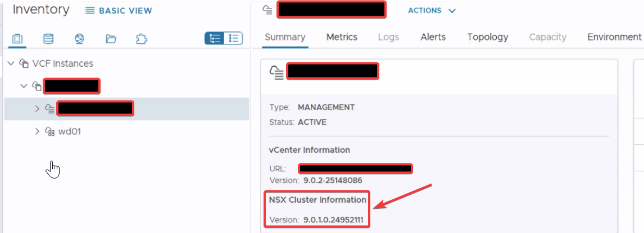644x233 pixels.
Task: Open the Alerts tab
Action: pyautogui.click(x=433, y=37)
